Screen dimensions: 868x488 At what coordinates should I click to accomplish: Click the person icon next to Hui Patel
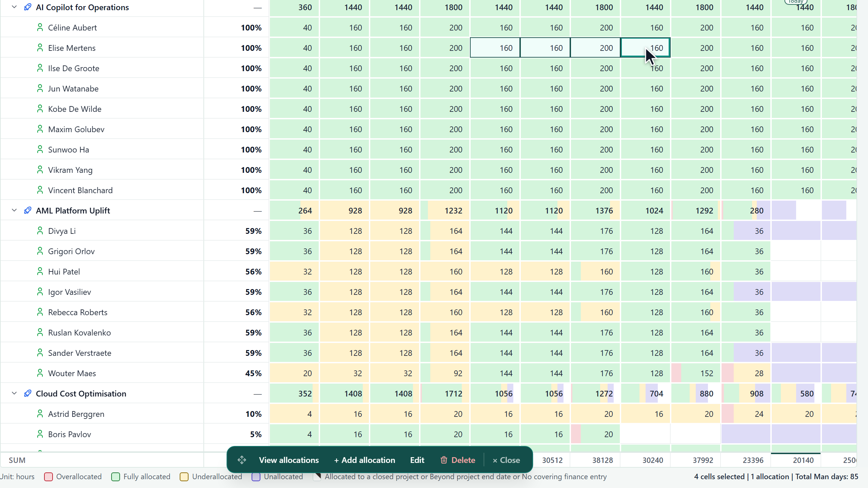pyautogui.click(x=40, y=271)
